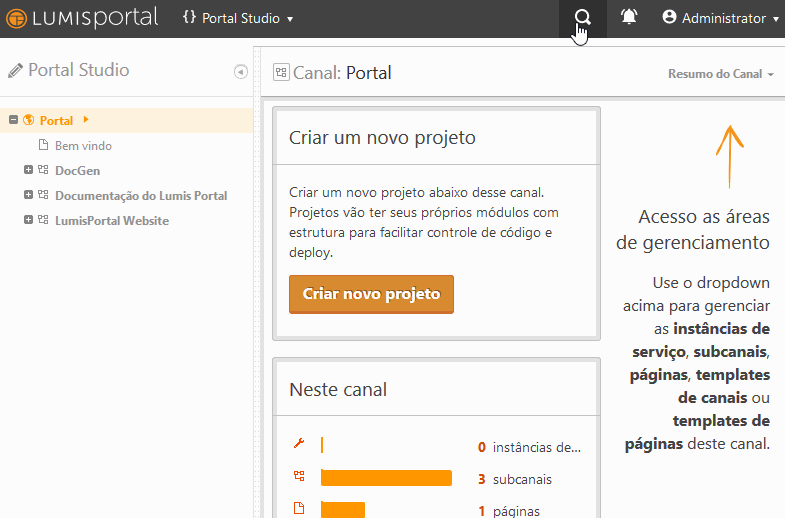Viewport: 785px width, 518px height.
Task: Collapse the Portal Studio side panel
Action: (x=241, y=72)
